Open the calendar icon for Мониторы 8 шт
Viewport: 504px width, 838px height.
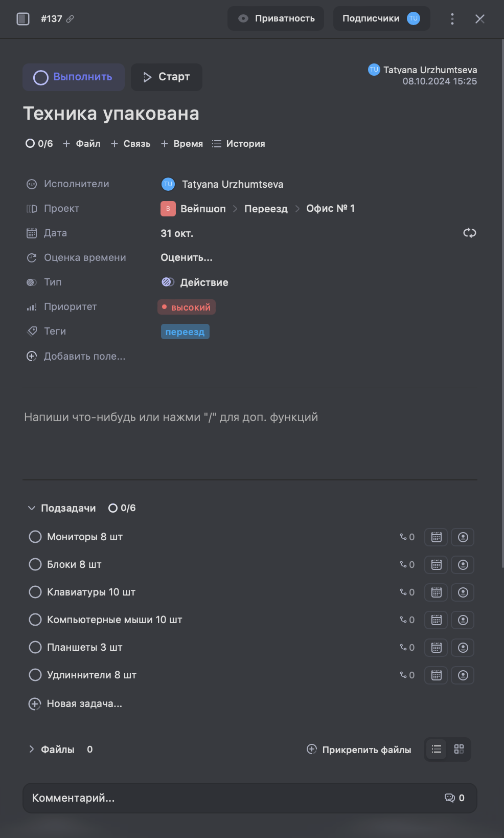pyautogui.click(x=436, y=537)
